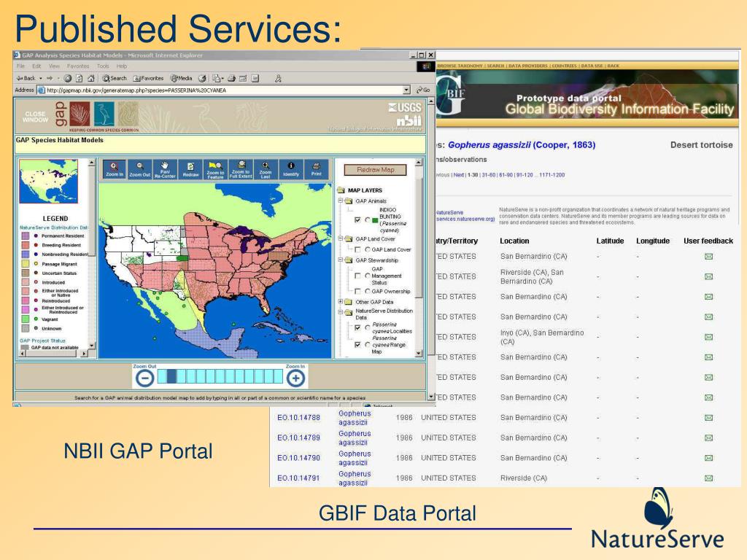Click the Go button beside address
747x560 pixels.
click(423, 90)
